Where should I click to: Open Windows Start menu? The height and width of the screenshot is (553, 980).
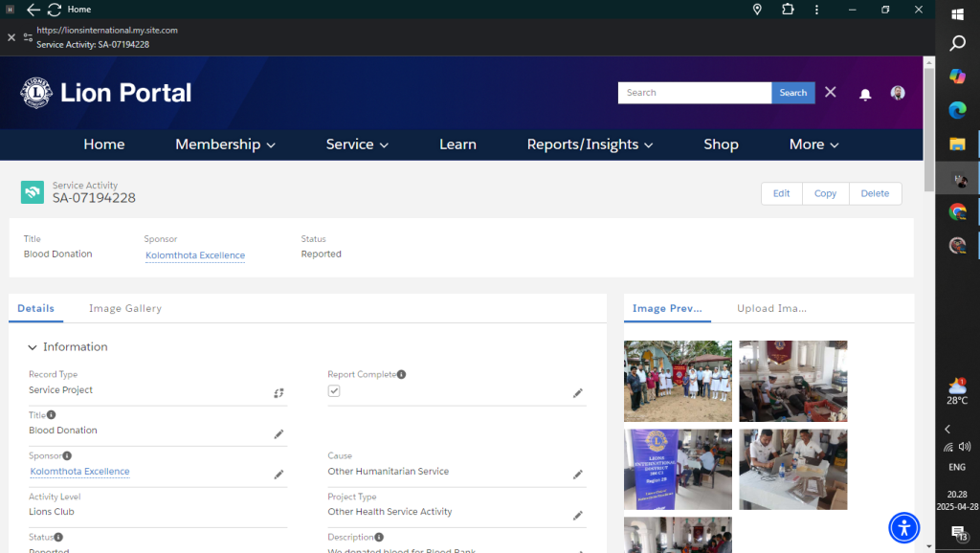(957, 13)
